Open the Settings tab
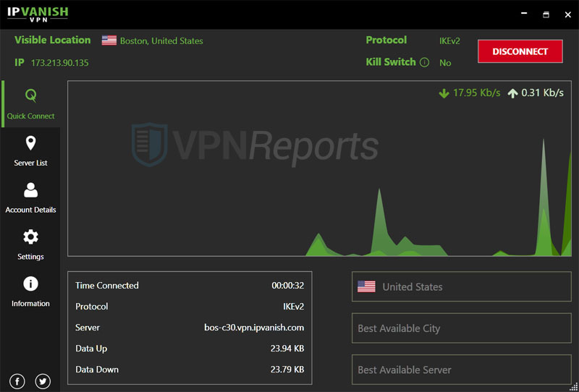 click(x=30, y=244)
